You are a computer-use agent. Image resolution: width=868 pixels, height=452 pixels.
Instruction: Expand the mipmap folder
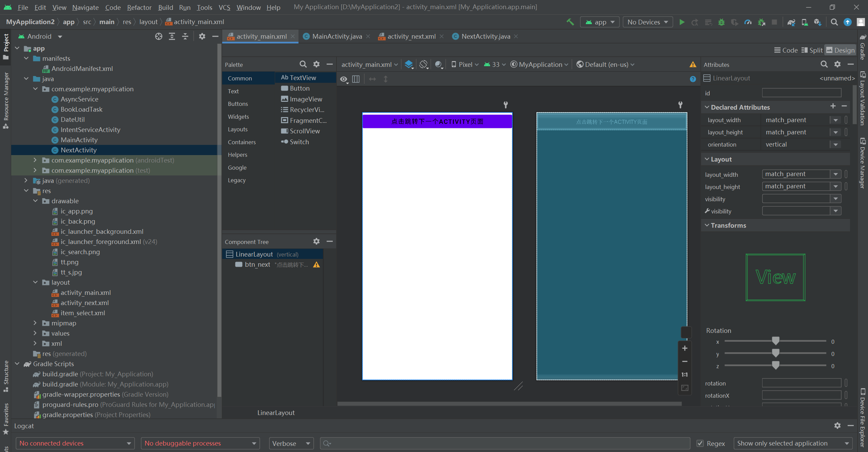pos(35,323)
